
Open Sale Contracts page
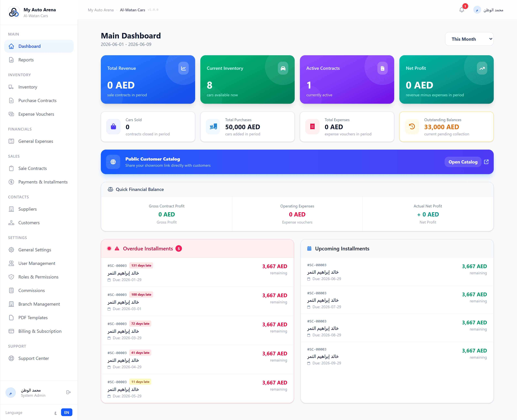[x=39, y=168]
